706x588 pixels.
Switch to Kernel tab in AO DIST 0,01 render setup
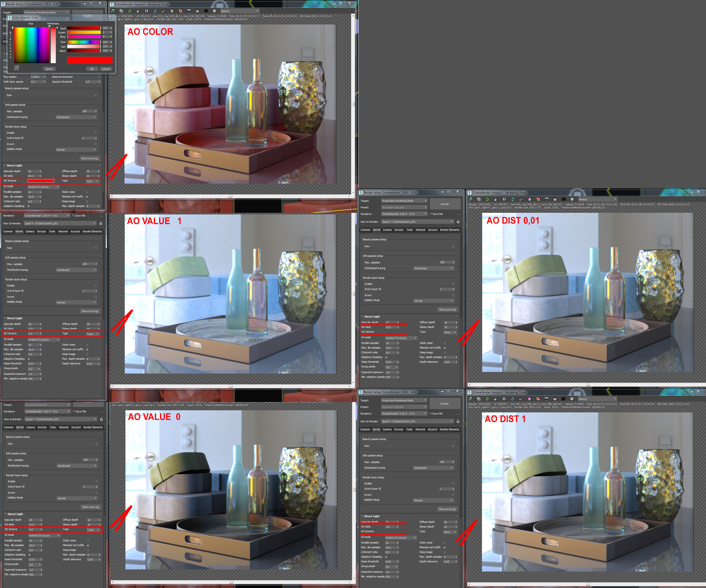pyautogui.click(x=377, y=230)
